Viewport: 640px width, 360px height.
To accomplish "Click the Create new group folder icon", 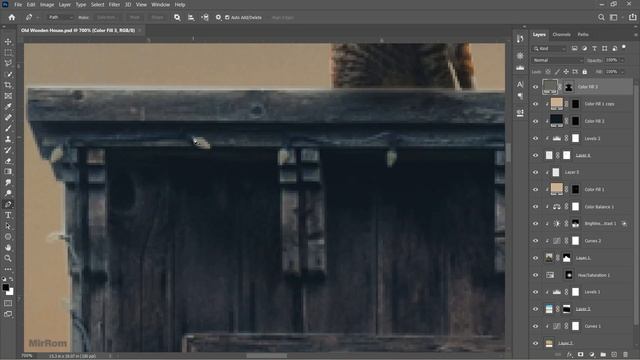I will coord(603,355).
